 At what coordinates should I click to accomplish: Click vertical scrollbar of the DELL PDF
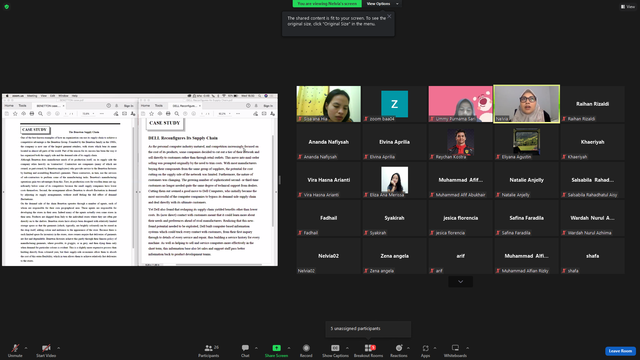tap(273, 182)
